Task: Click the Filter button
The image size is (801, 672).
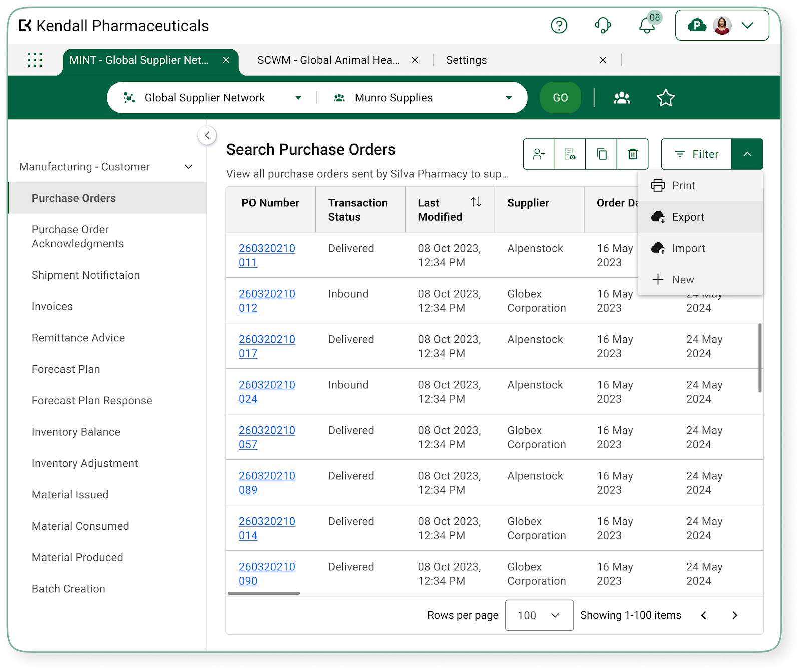Action: pyautogui.click(x=696, y=154)
